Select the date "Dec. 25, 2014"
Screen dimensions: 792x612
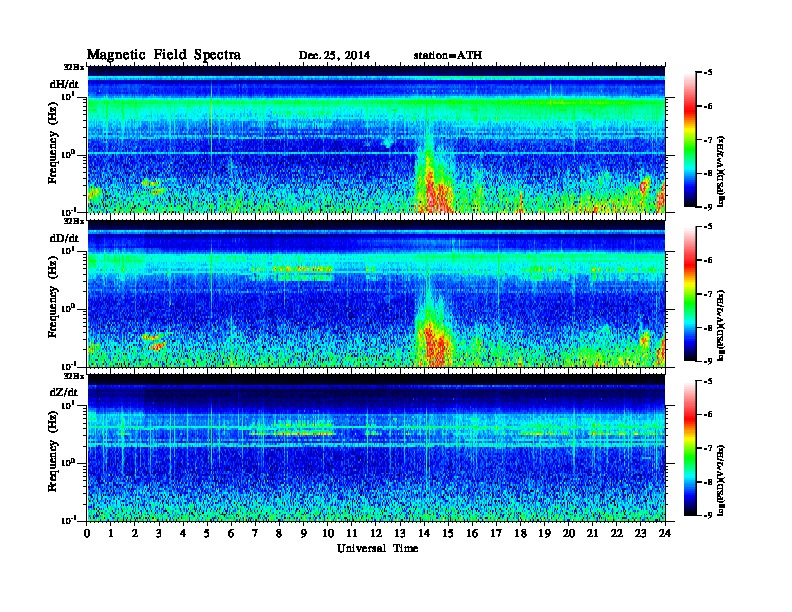(334, 56)
